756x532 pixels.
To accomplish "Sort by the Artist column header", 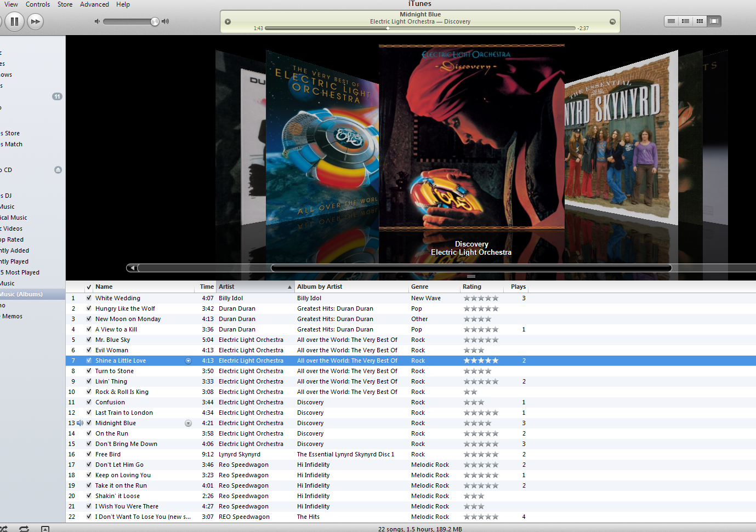I will click(x=255, y=287).
